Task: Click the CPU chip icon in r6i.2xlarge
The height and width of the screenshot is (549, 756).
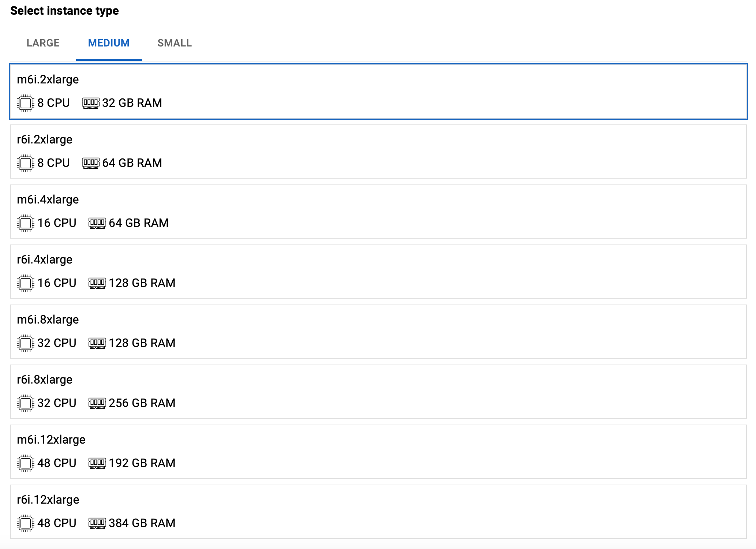Action: point(26,163)
